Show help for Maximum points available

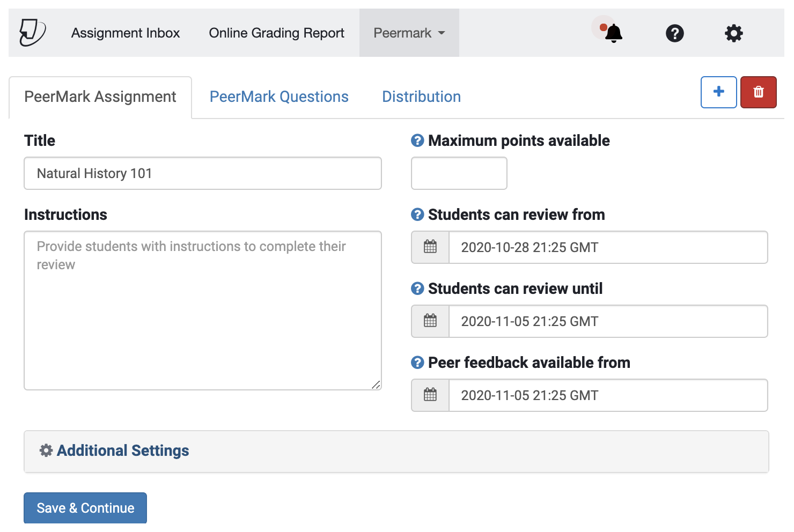coord(417,141)
